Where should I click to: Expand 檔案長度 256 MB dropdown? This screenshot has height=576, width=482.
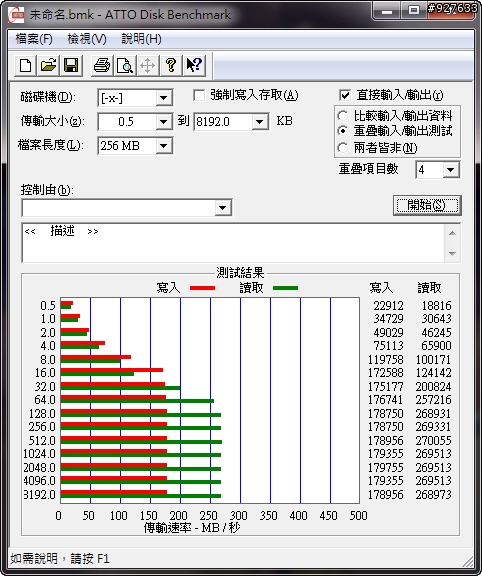click(163, 146)
